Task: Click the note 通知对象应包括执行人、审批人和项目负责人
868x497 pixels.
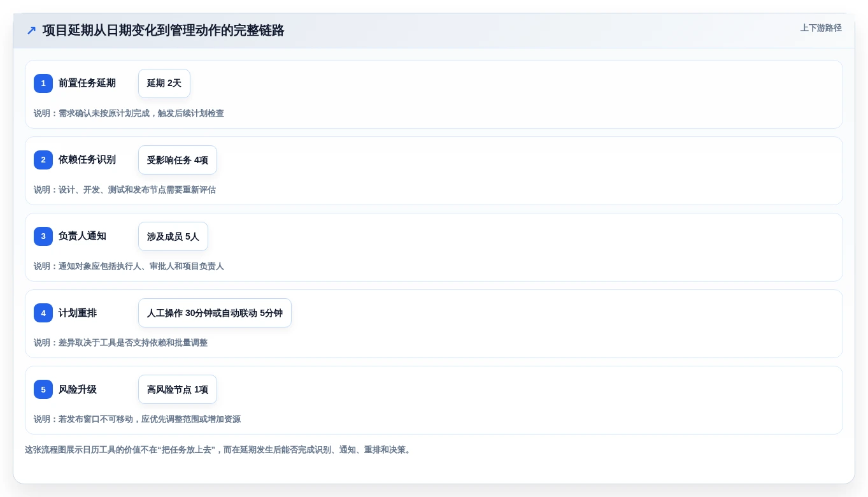Action: coord(129,266)
